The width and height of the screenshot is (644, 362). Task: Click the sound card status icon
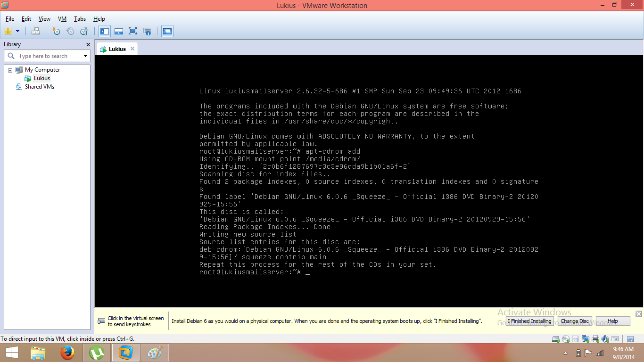point(605,339)
